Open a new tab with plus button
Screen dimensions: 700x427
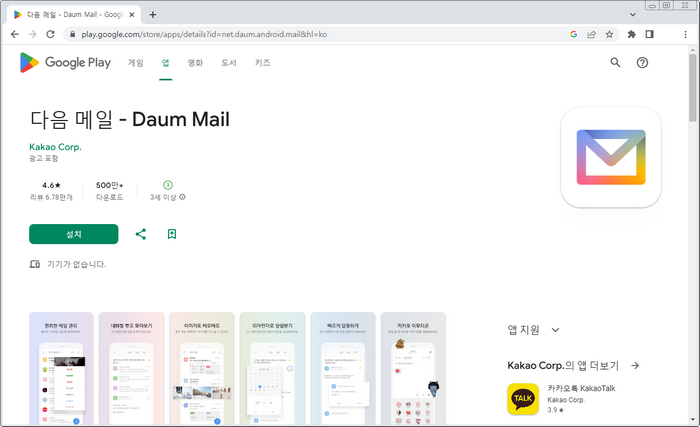tap(153, 15)
